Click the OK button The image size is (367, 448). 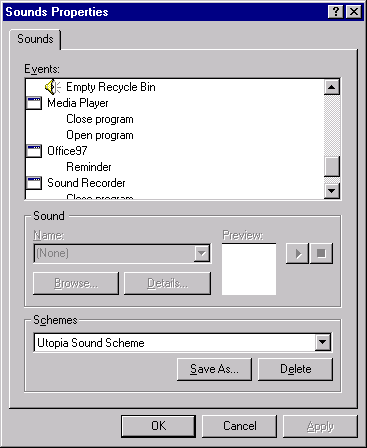click(158, 426)
